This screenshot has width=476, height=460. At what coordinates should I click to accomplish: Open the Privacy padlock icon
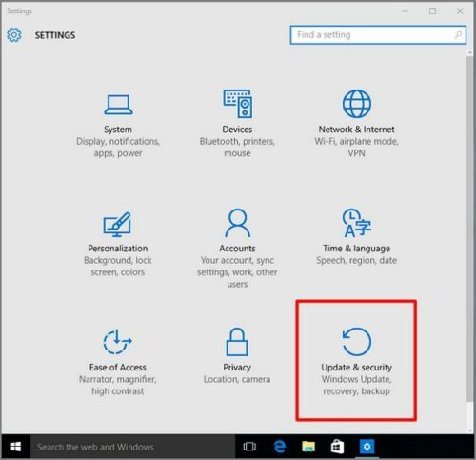237,342
